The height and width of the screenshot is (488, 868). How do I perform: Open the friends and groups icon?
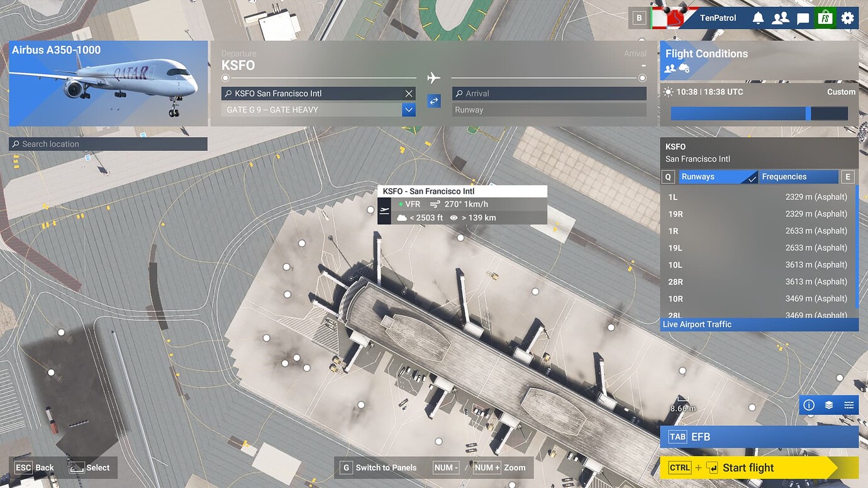780,18
